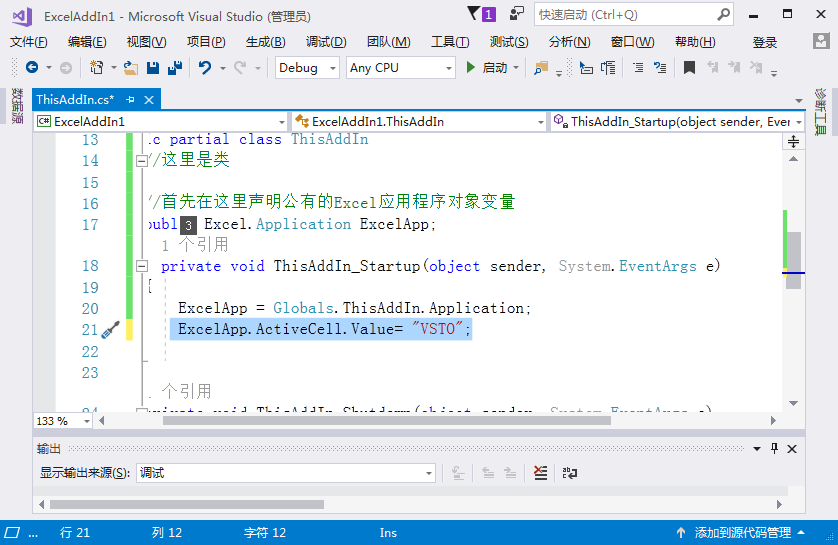This screenshot has width=838, height=545.
Task: Click the 登录 sign-in link
Action: pos(765,42)
